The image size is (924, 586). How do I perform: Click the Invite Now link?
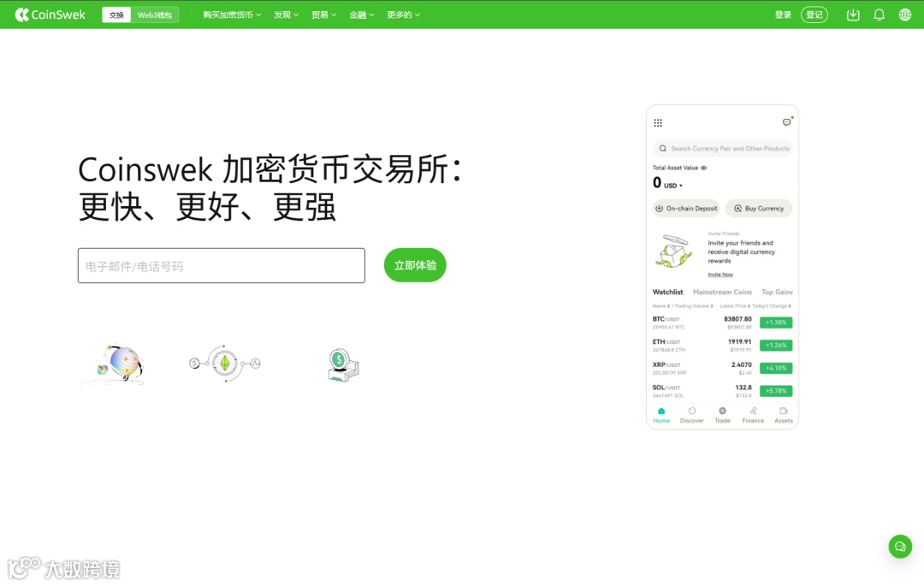click(x=720, y=275)
